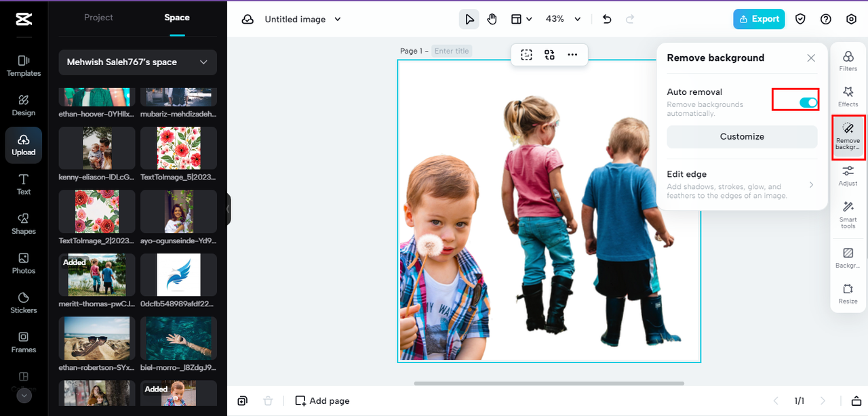This screenshot has width=868, height=416.
Task: Click the page crop selection icon
Action: pyautogui.click(x=526, y=55)
